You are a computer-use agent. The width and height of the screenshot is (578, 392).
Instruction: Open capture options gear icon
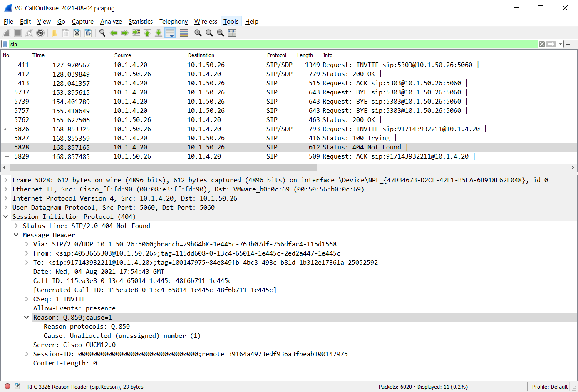point(40,33)
